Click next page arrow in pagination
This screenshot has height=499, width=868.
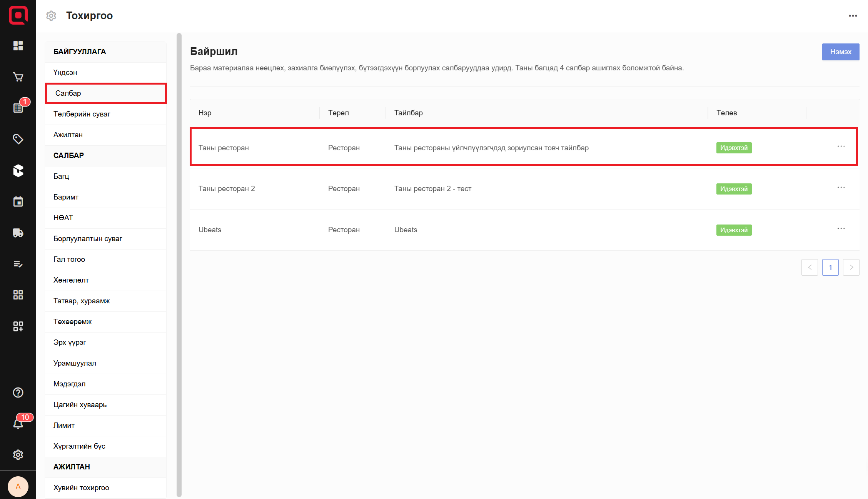pyautogui.click(x=851, y=268)
